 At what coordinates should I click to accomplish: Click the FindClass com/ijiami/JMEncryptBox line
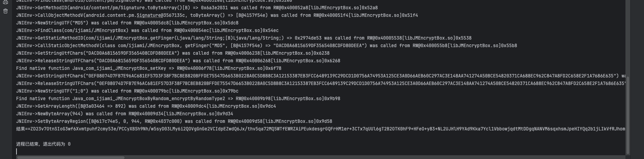click(147, 30)
